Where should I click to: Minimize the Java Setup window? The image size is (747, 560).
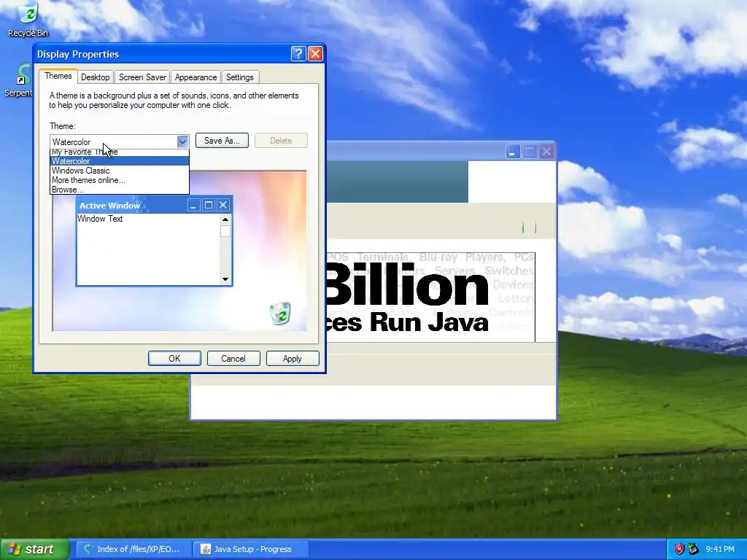513,152
